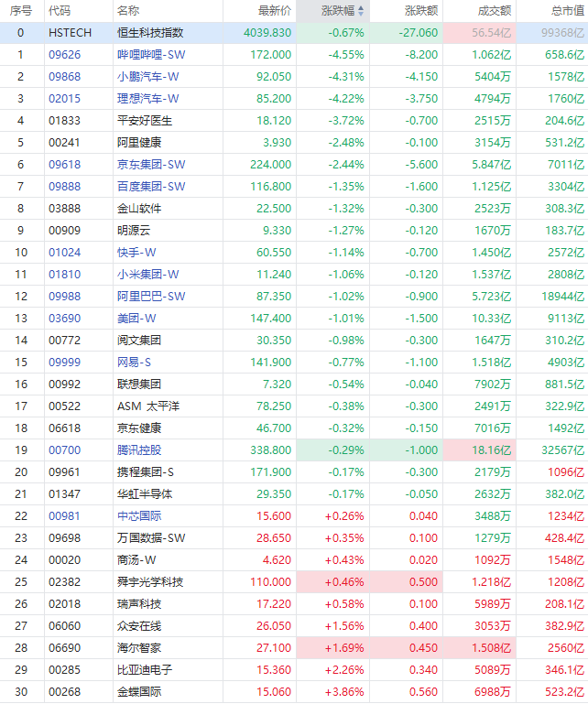Open 小米集团-W stock link
This screenshot has width=588, height=704.
(x=147, y=275)
